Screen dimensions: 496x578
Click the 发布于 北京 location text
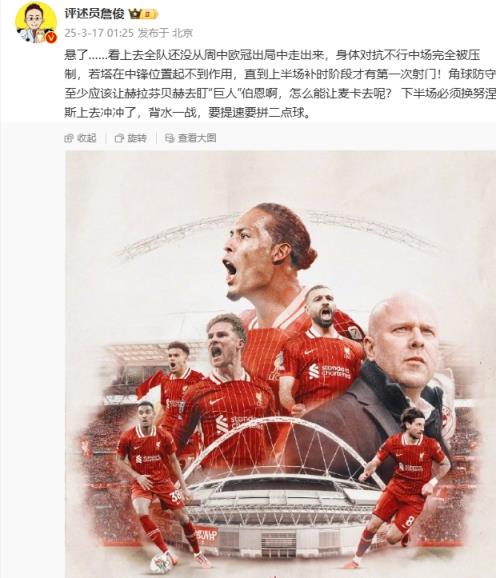pyautogui.click(x=165, y=33)
